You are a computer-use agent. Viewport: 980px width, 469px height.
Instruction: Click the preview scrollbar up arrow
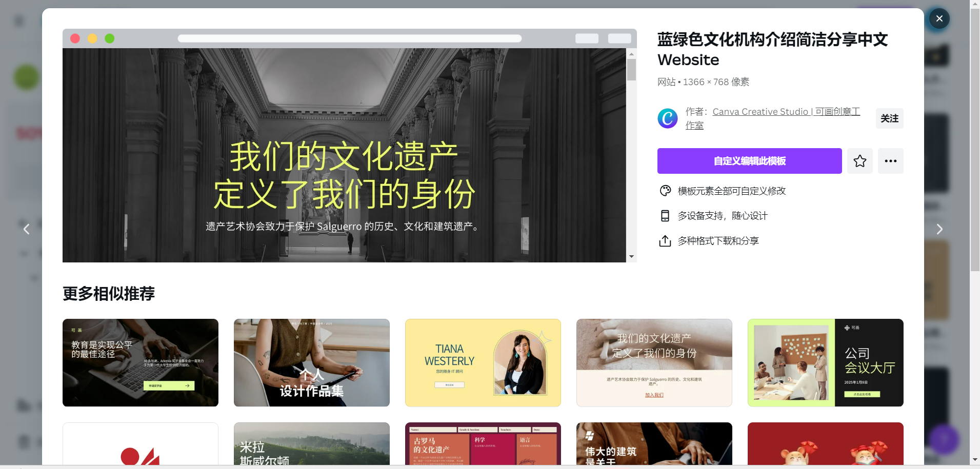click(x=631, y=54)
